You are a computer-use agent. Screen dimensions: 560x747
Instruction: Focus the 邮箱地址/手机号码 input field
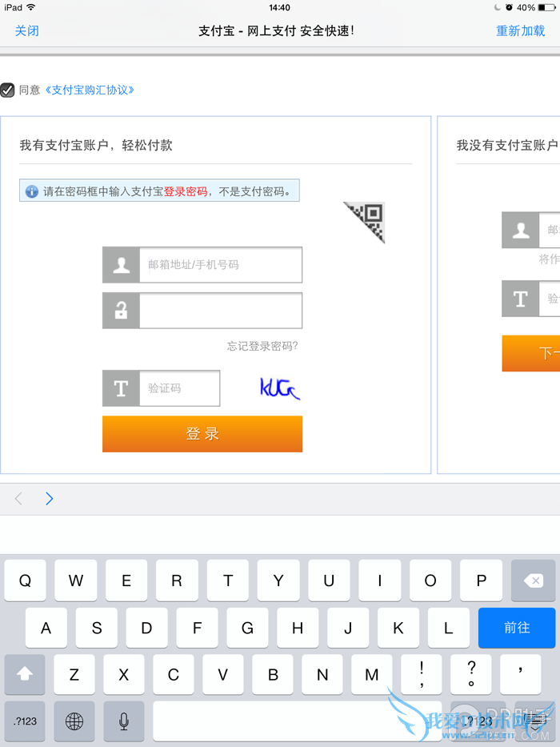click(221, 265)
